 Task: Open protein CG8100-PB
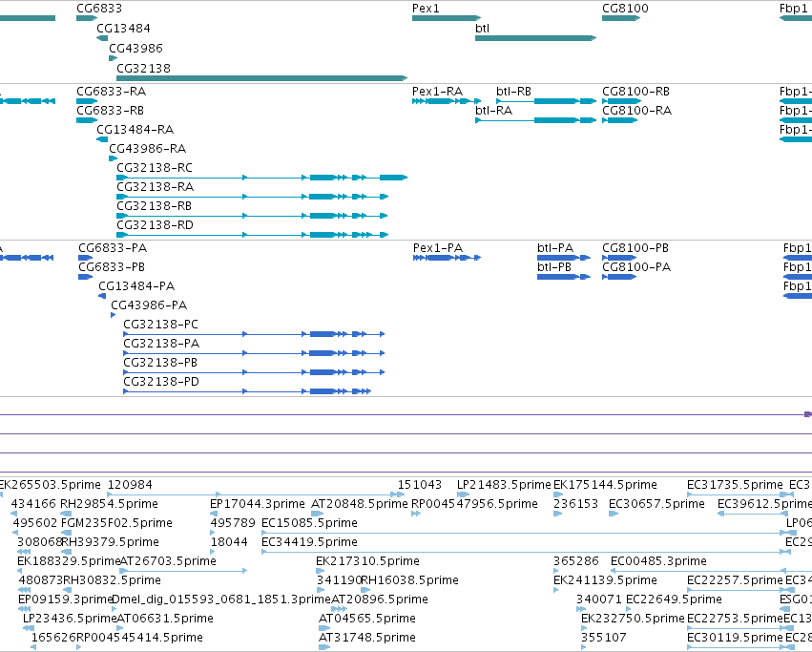point(635,248)
